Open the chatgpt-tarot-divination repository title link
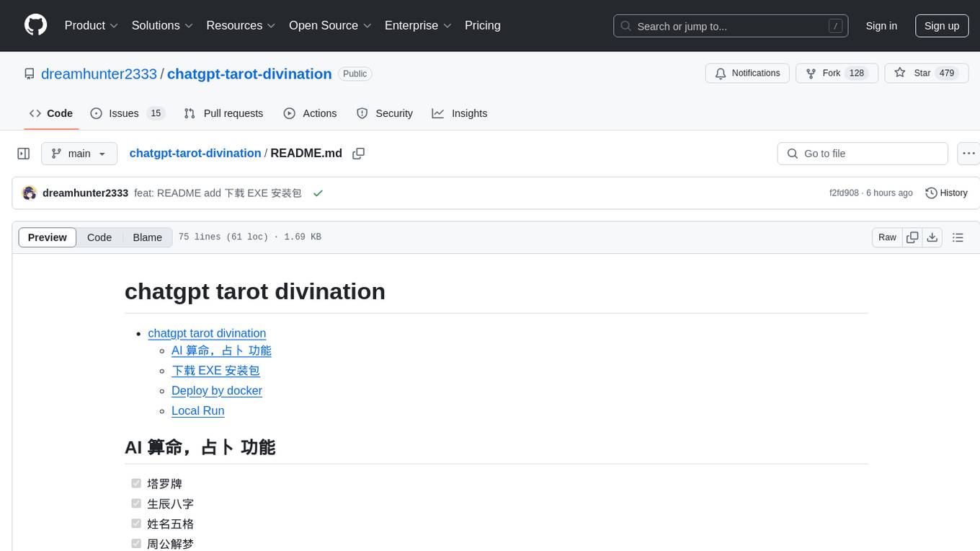 coord(249,74)
